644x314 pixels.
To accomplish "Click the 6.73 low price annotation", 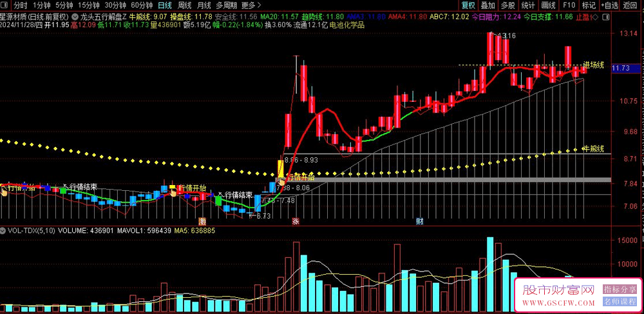I will tap(263, 216).
